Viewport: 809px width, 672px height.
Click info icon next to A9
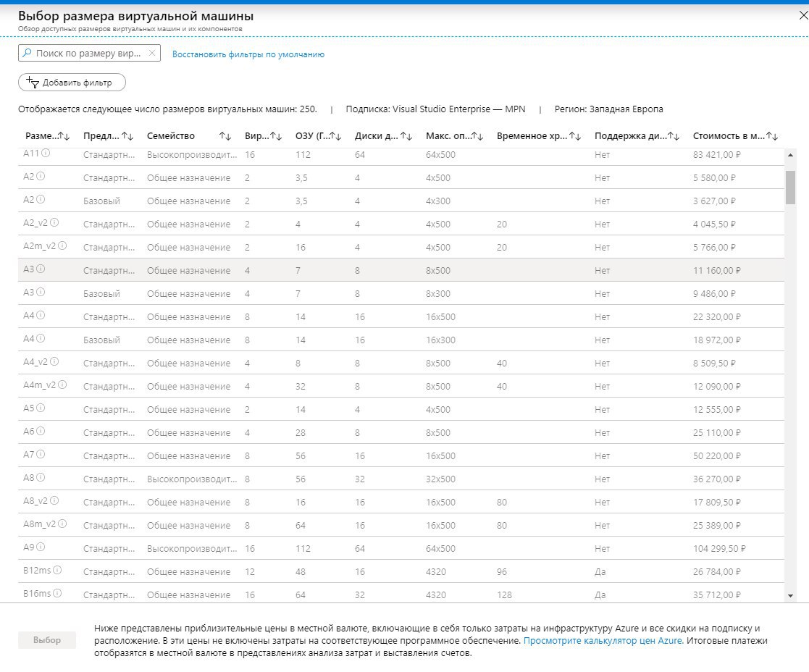click(41, 547)
